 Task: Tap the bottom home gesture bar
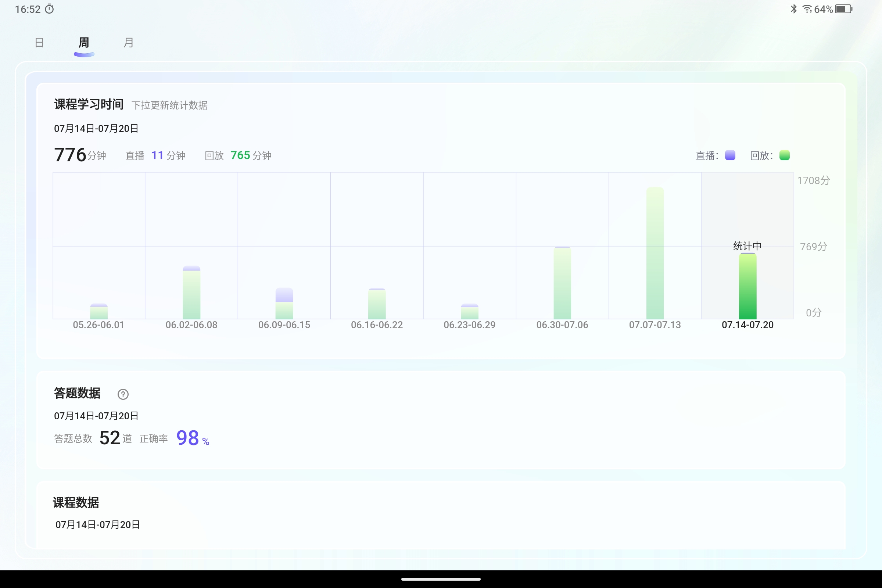441,579
